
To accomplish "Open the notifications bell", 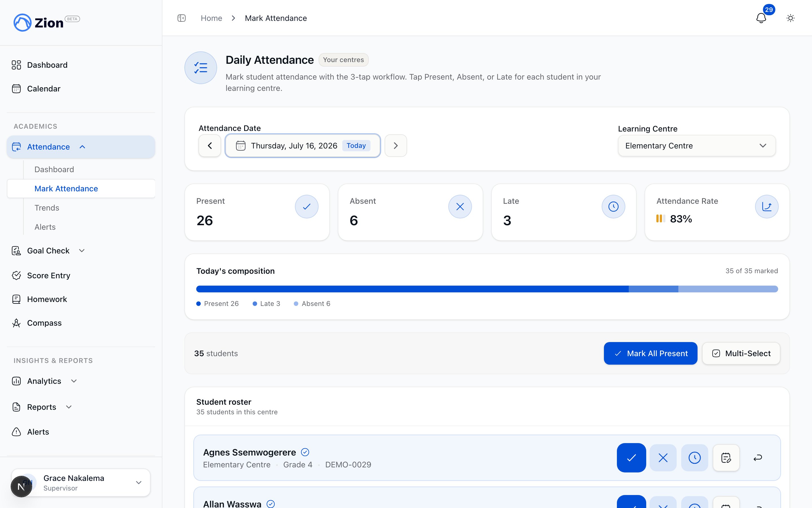I will point(761,18).
